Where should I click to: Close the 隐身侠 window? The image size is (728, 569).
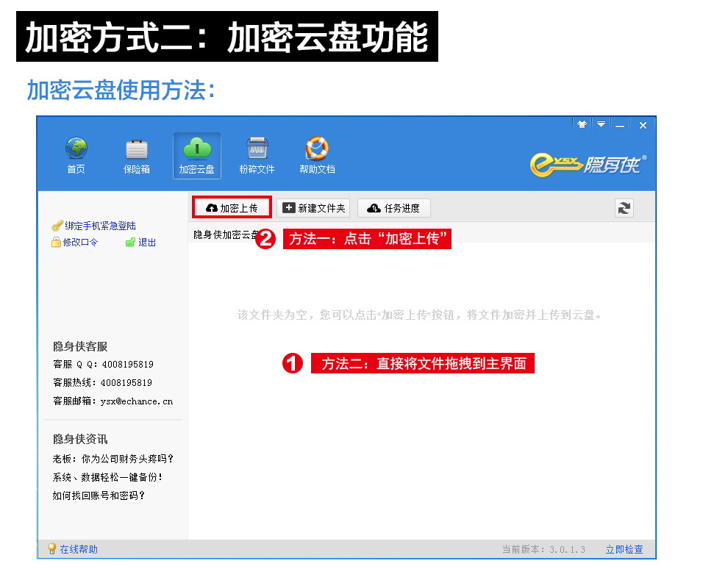click(x=643, y=125)
